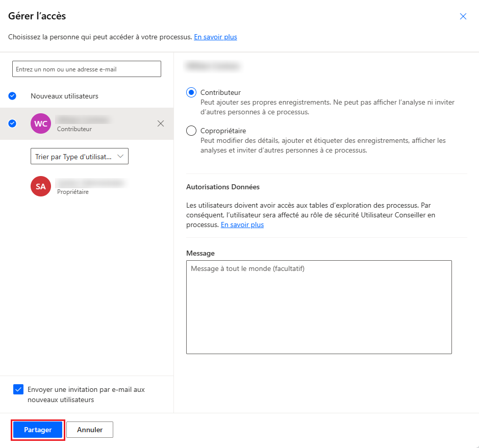
Task: Focus the name or e-mail address field
Action: click(x=86, y=69)
